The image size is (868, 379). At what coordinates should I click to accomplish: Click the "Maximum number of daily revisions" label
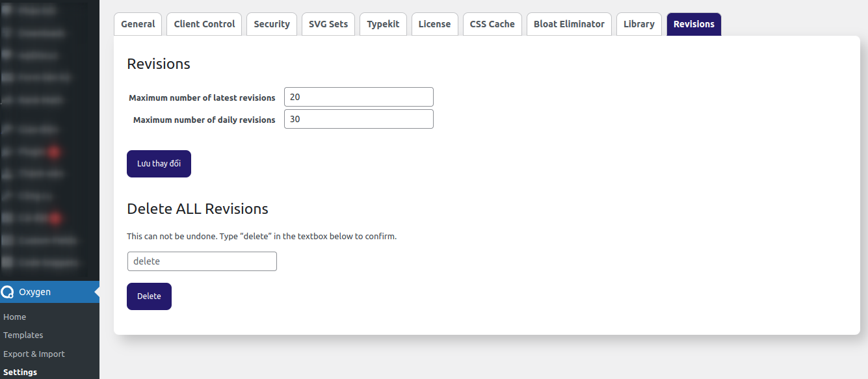pos(204,120)
